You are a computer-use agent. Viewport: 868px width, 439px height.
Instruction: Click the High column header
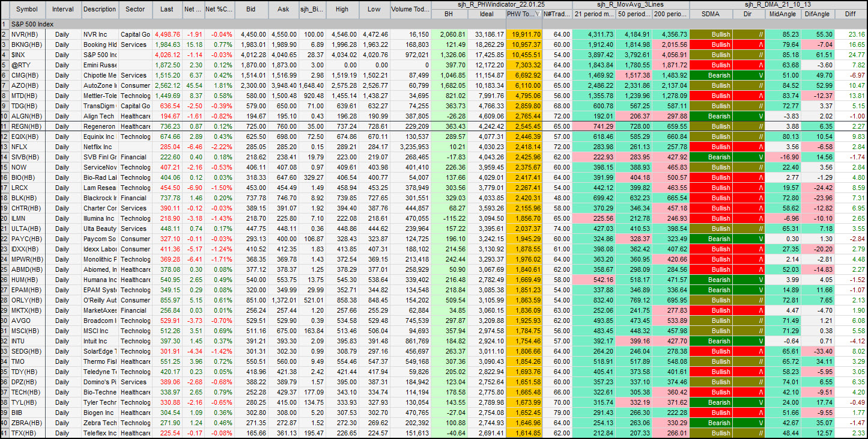pos(342,10)
